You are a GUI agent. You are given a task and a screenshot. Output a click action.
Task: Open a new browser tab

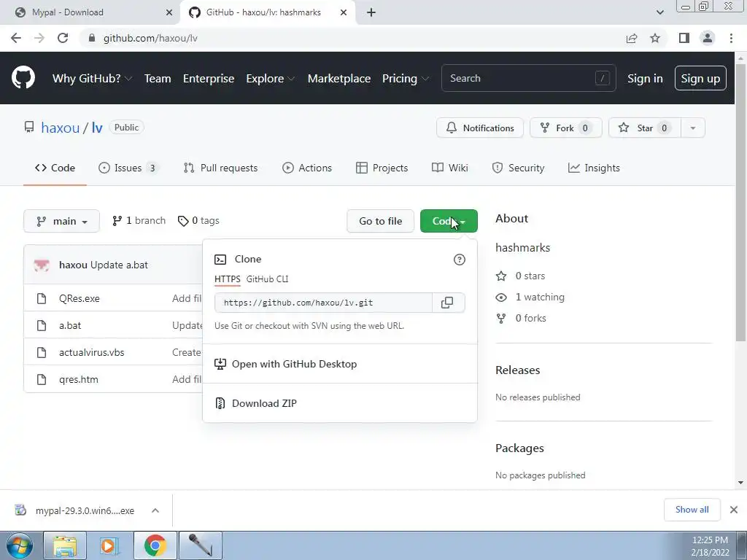[371, 12]
